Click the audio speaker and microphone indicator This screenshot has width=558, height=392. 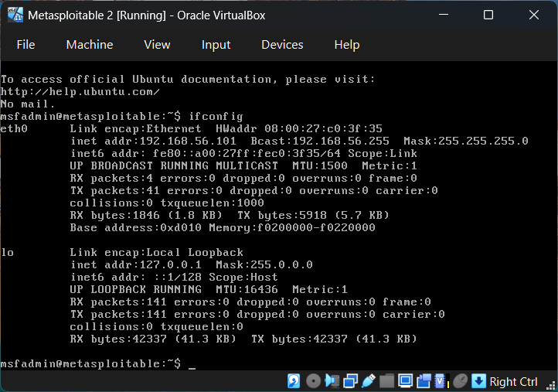click(x=332, y=381)
